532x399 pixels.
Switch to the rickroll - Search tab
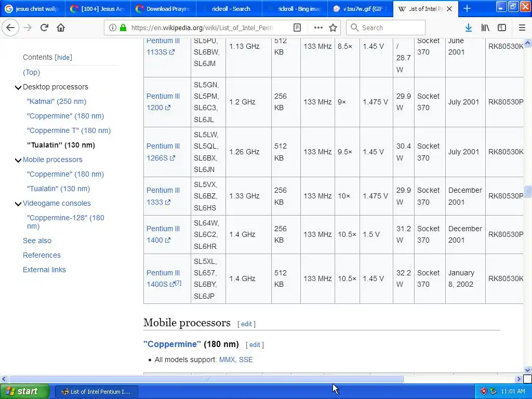click(x=229, y=9)
